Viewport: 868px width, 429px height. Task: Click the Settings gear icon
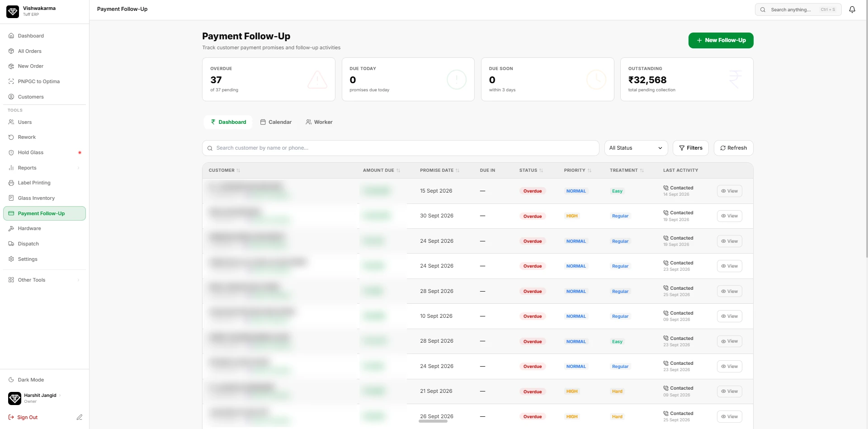click(11, 259)
